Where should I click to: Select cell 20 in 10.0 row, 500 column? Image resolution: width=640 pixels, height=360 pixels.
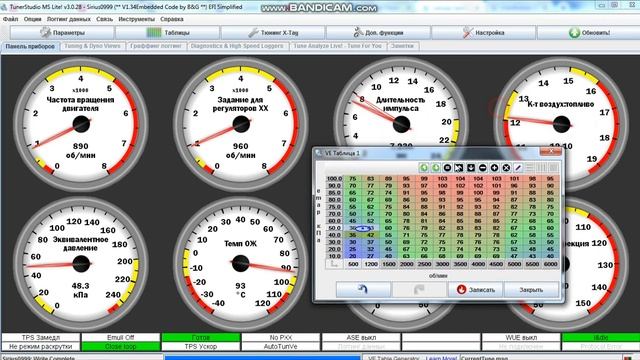[x=353, y=256]
